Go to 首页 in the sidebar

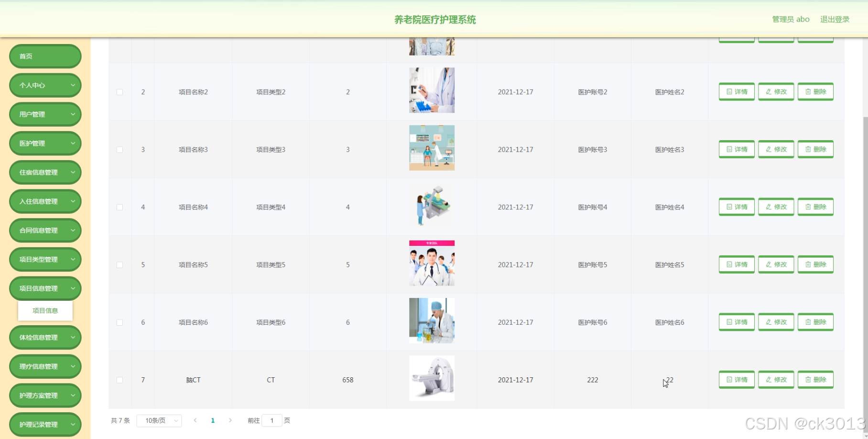point(45,56)
